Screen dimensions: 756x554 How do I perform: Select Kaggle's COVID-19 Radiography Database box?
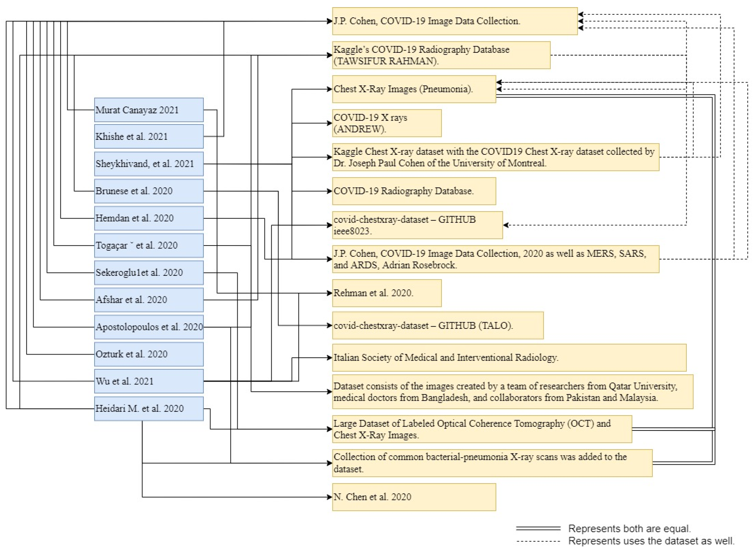pos(441,55)
